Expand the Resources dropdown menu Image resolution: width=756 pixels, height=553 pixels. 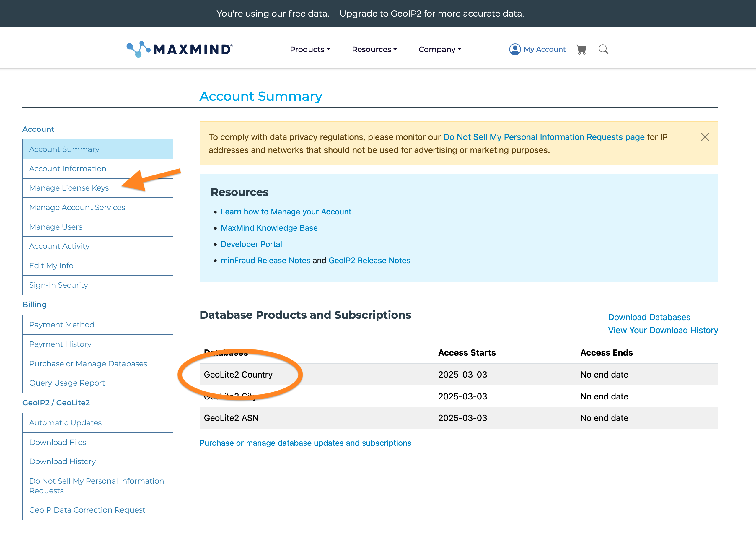(x=374, y=50)
